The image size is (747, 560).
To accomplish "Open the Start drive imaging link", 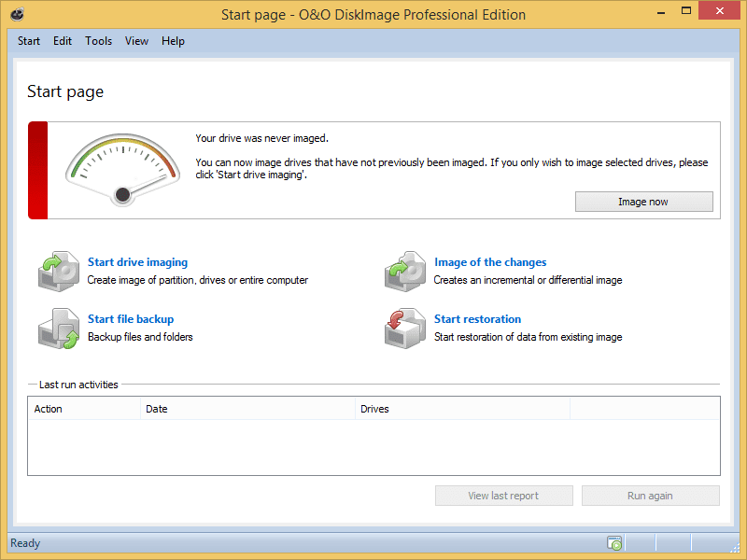I will (137, 262).
